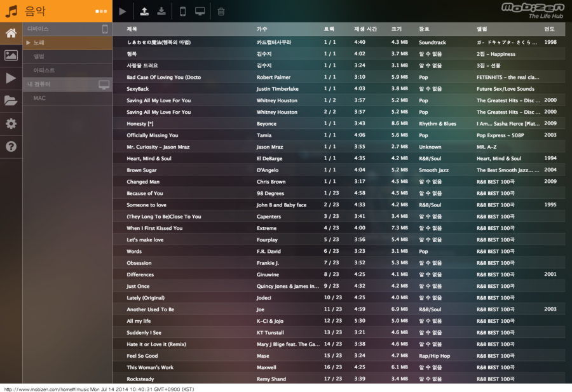This screenshot has width=572, height=392.
Task: Select 노래 in the device tree
Action: click(67, 43)
